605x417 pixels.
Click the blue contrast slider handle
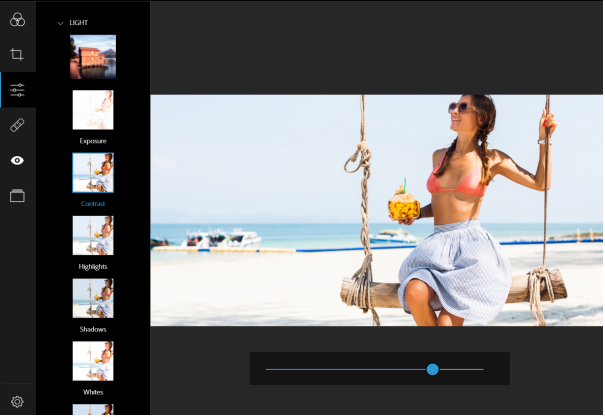tap(432, 369)
